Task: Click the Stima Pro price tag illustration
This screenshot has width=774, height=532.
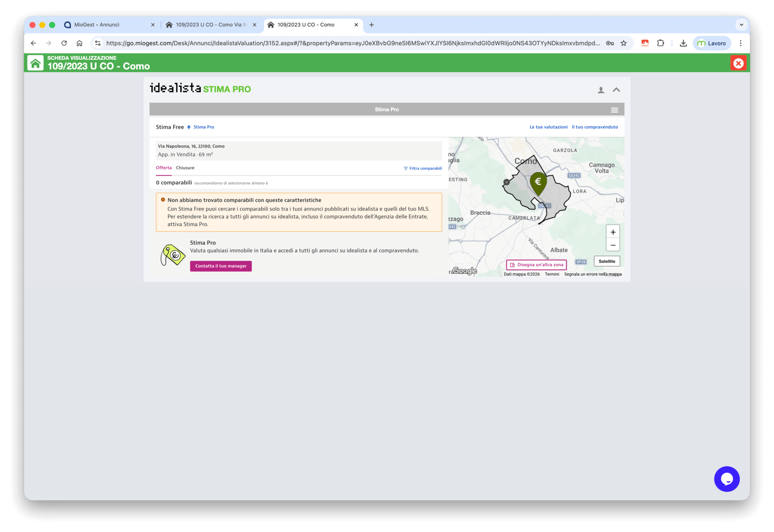Action: [173, 255]
